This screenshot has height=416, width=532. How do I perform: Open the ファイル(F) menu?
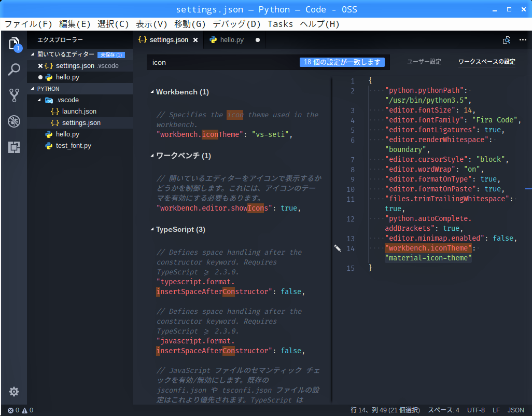[28, 24]
